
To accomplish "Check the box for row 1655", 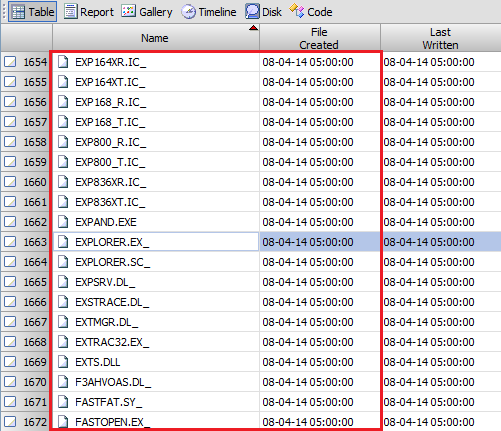I will [10, 82].
